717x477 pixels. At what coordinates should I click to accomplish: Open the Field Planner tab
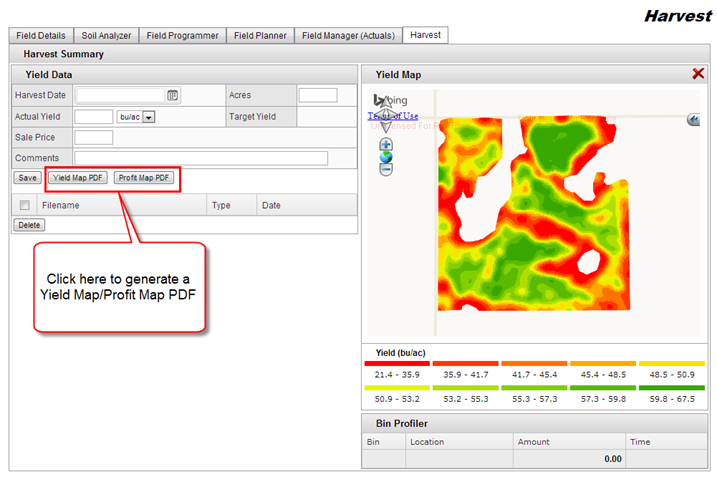260,36
